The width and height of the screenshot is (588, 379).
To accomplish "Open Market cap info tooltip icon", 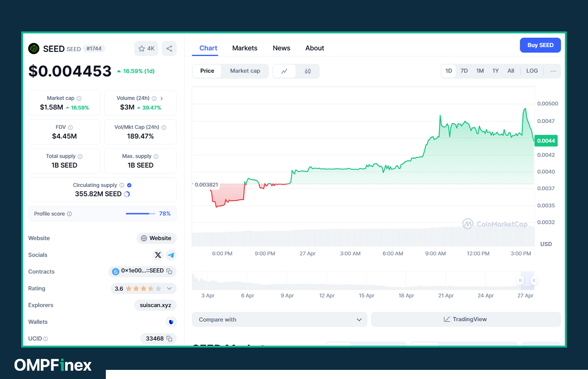I will tap(79, 99).
